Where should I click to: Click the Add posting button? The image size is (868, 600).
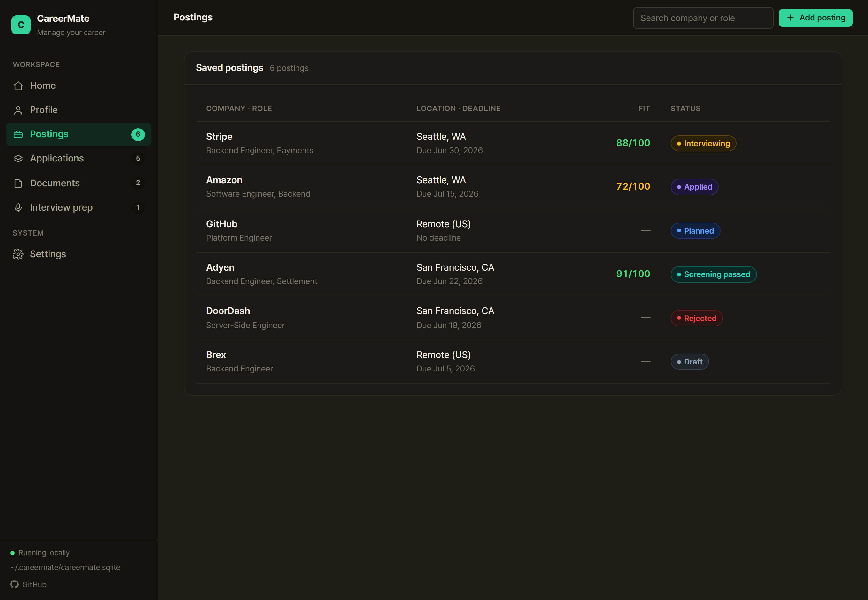815,18
